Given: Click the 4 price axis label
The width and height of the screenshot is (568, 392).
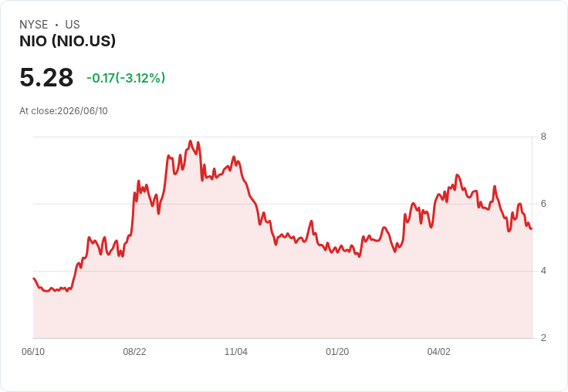Looking at the screenshot, I should pos(543,271).
